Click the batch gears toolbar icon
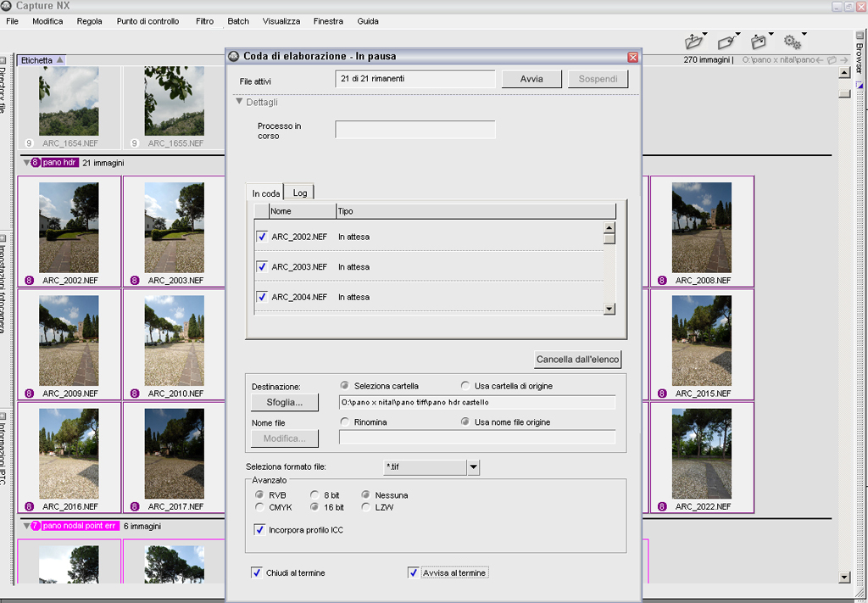The height and width of the screenshot is (603, 868). click(x=792, y=41)
